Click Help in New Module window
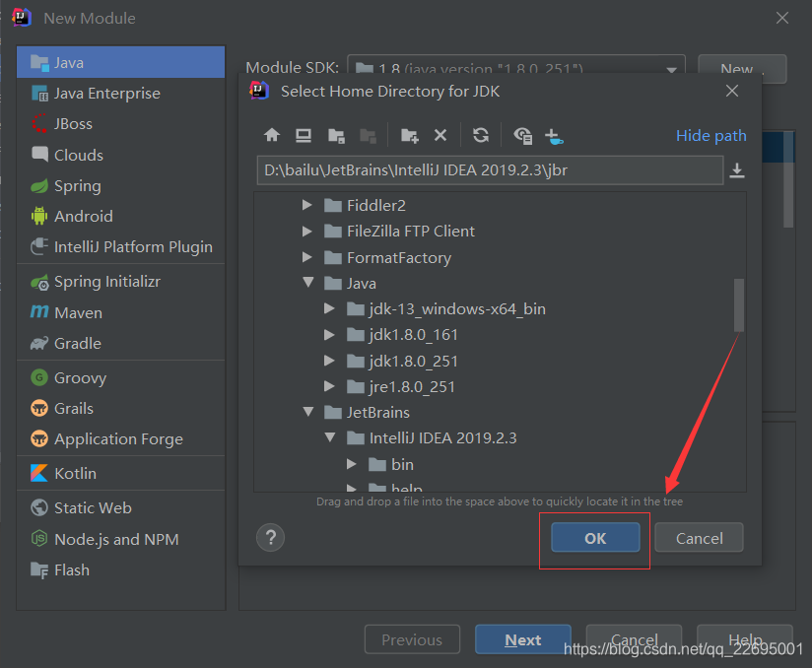This screenshot has height=668, width=812. [x=745, y=639]
